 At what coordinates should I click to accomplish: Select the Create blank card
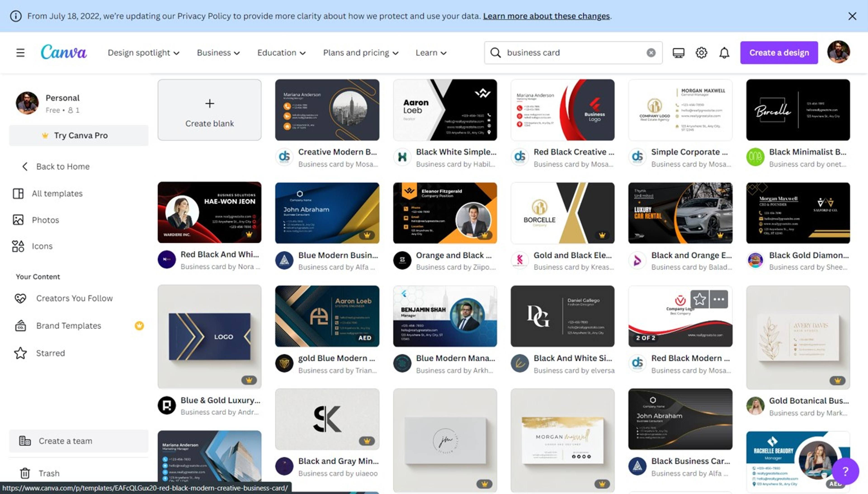click(x=209, y=110)
